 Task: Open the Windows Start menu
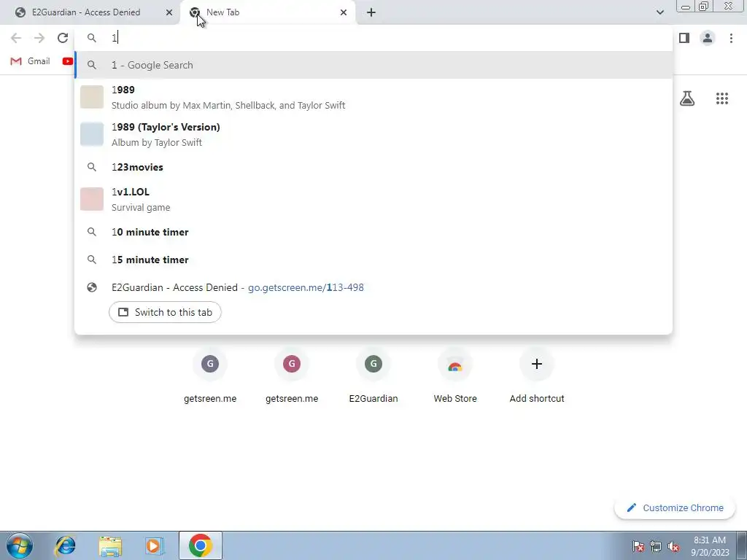19,545
